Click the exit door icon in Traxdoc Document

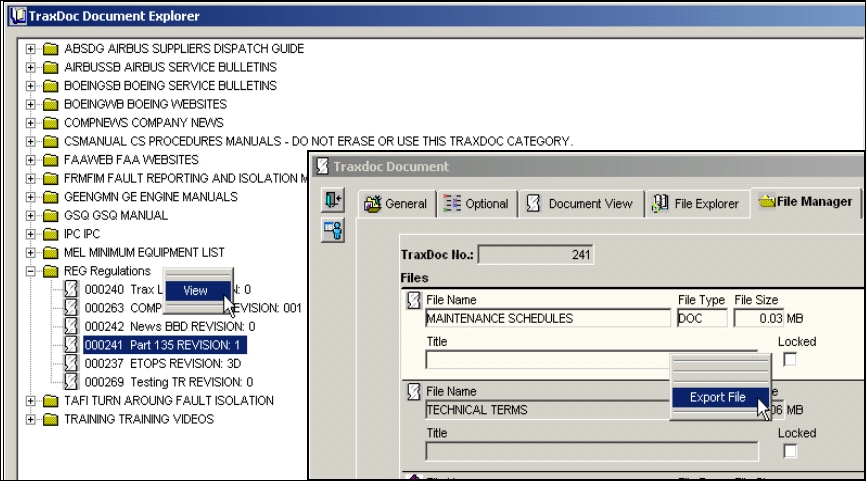[333, 200]
